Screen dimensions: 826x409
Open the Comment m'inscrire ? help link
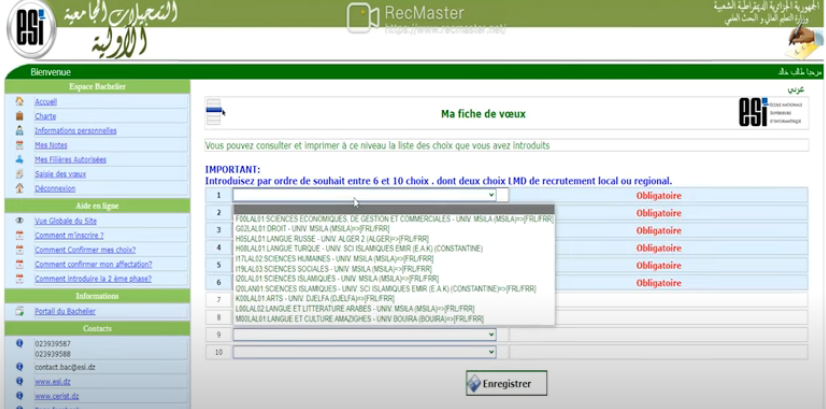(x=68, y=235)
